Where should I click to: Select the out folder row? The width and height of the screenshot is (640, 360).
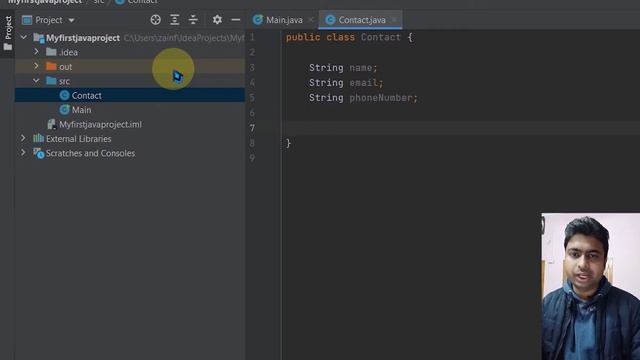click(130, 66)
